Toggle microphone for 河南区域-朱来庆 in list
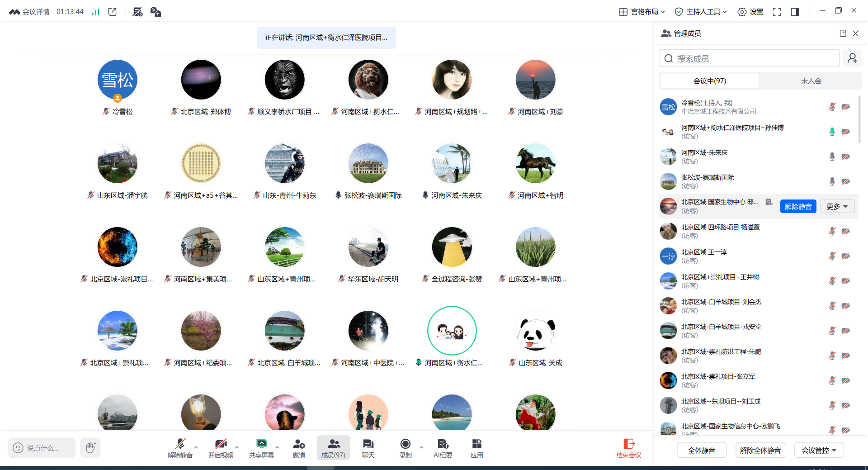868x470 pixels. coord(832,157)
